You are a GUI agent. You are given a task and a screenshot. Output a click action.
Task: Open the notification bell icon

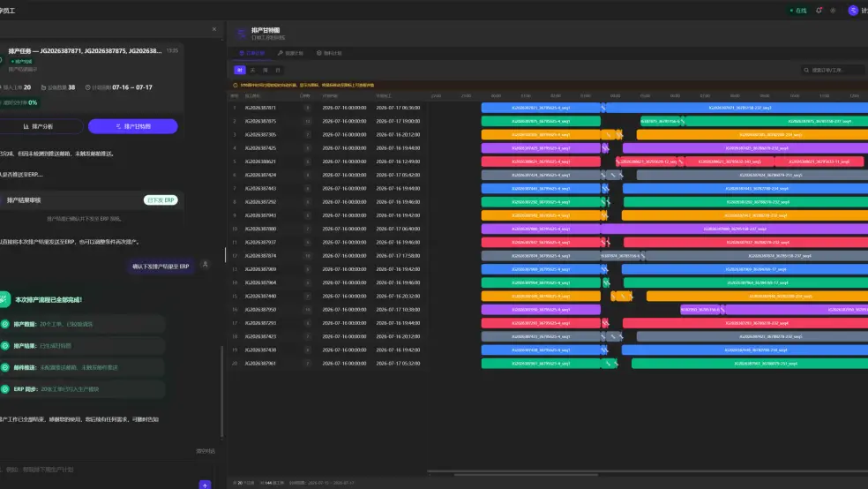pos(819,10)
